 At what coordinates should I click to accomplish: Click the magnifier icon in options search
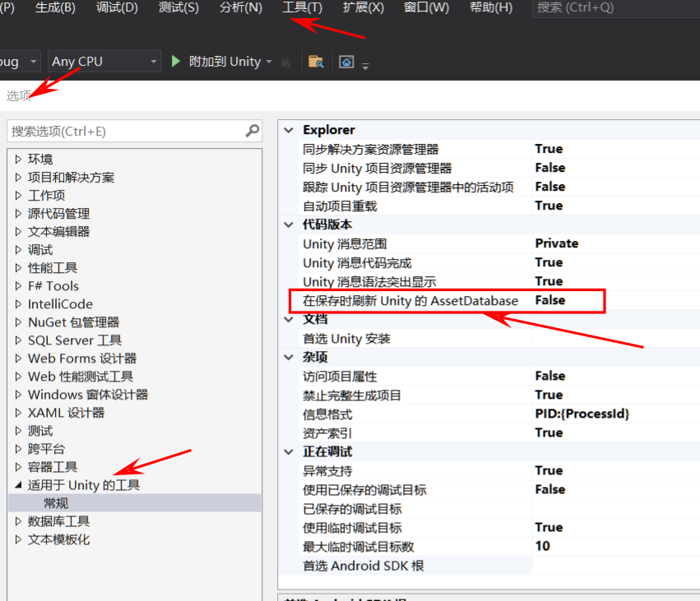coord(253,131)
